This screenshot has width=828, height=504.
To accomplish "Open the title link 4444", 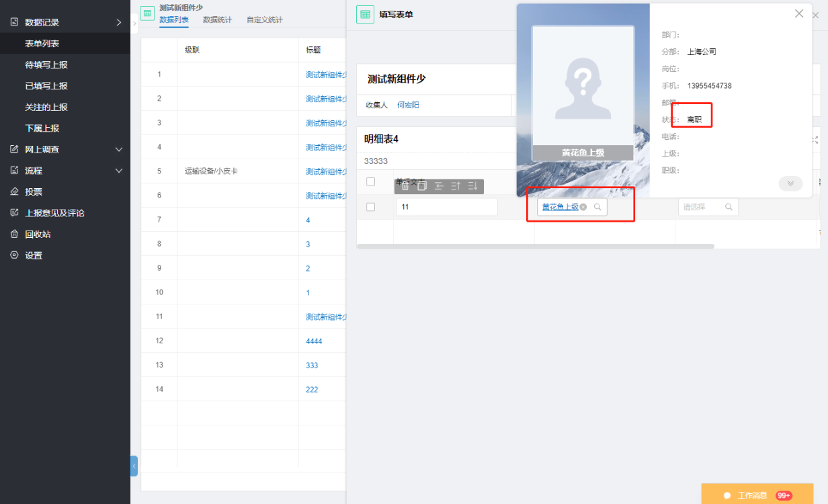I will click(314, 341).
